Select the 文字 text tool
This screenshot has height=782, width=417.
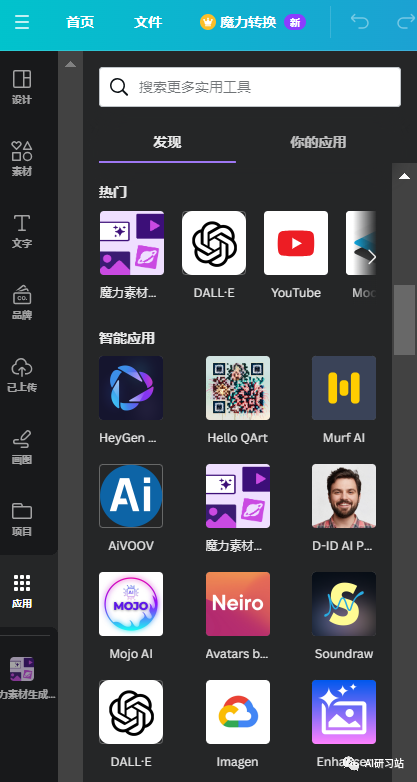point(21,230)
